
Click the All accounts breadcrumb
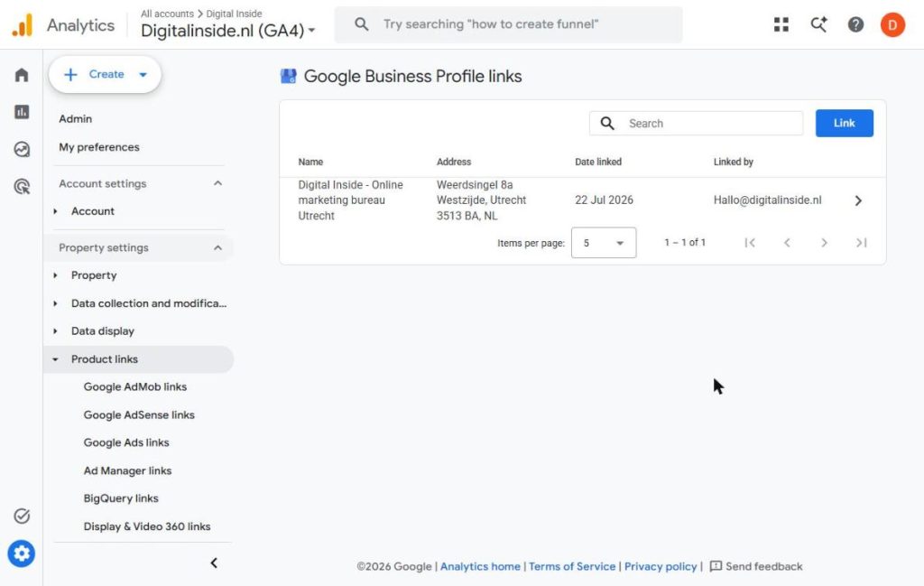[167, 14]
